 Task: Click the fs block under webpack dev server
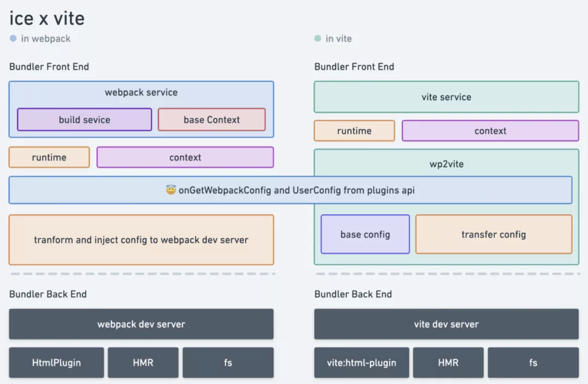pos(228,363)
